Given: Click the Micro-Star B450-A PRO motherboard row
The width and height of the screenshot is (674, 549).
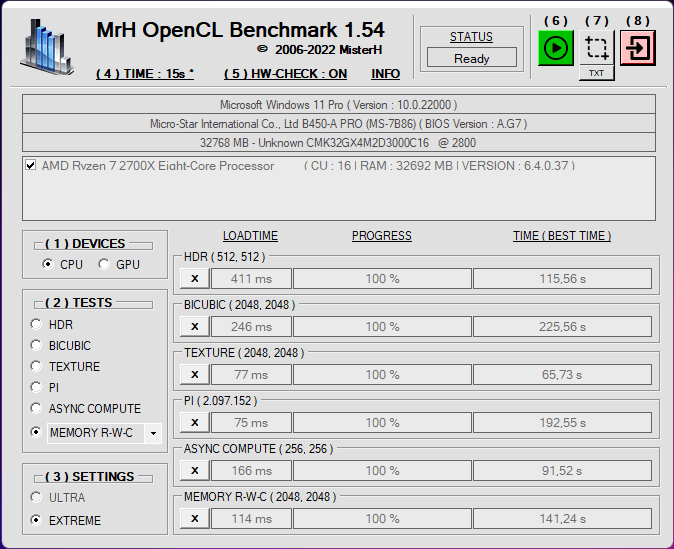Looking at the screenshot, I should point(339,123).
